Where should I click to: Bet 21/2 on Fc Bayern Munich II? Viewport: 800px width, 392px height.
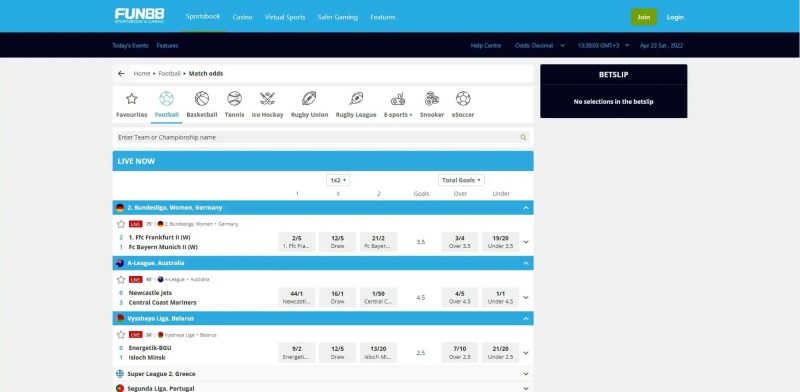point(379,242)
